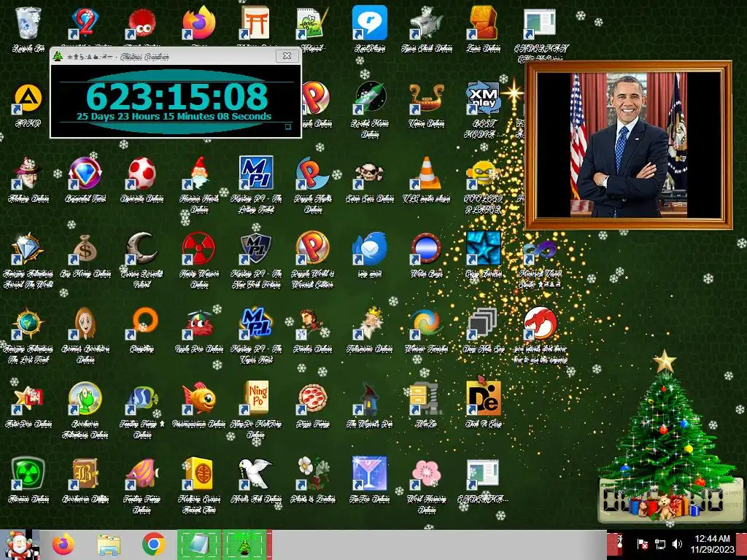Open Iggle Pop Deluxe
This screenshot has width=747, height=560.
point(198,323)
